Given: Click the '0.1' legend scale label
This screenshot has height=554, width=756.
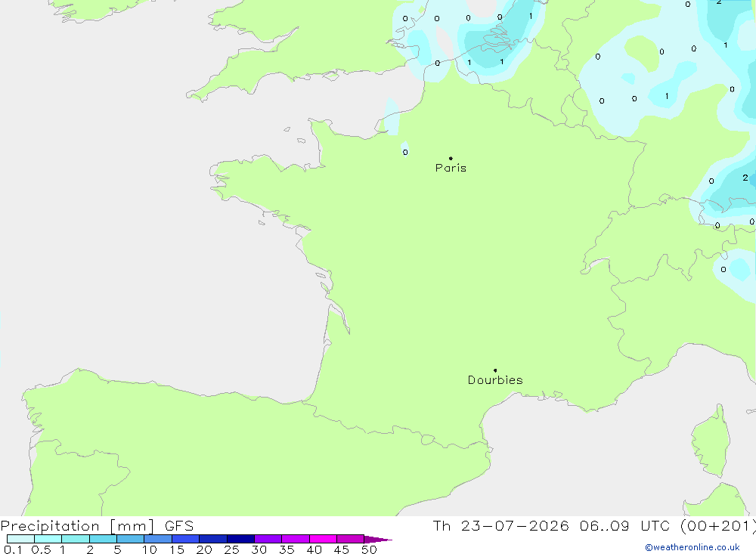Looking at the screenshot, I should click(x=13, y=549).
